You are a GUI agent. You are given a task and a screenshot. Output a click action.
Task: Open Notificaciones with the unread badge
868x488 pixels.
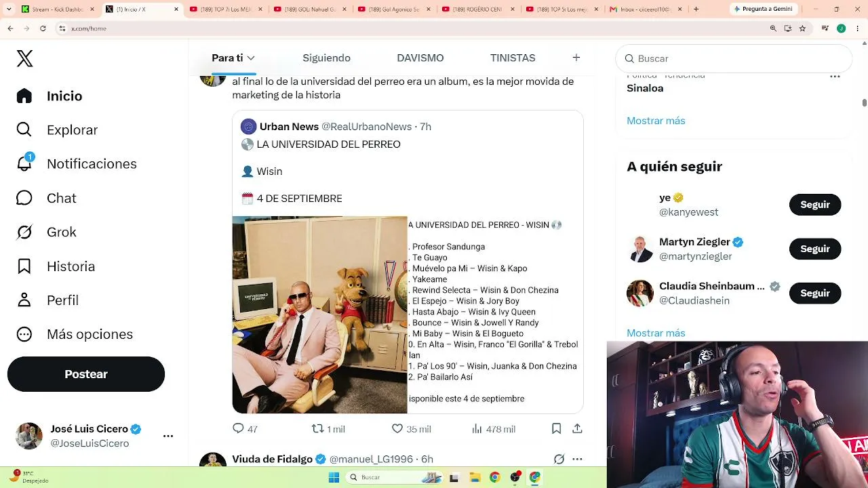coord(77,164)
